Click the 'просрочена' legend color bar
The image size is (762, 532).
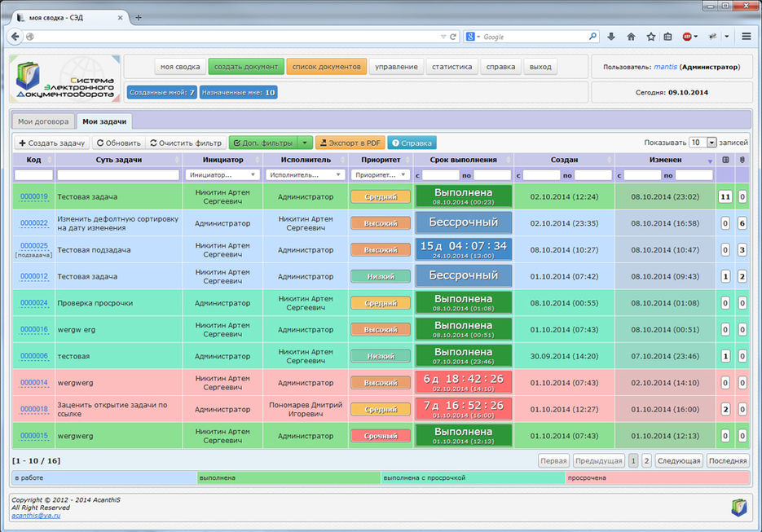pos(658,478)
